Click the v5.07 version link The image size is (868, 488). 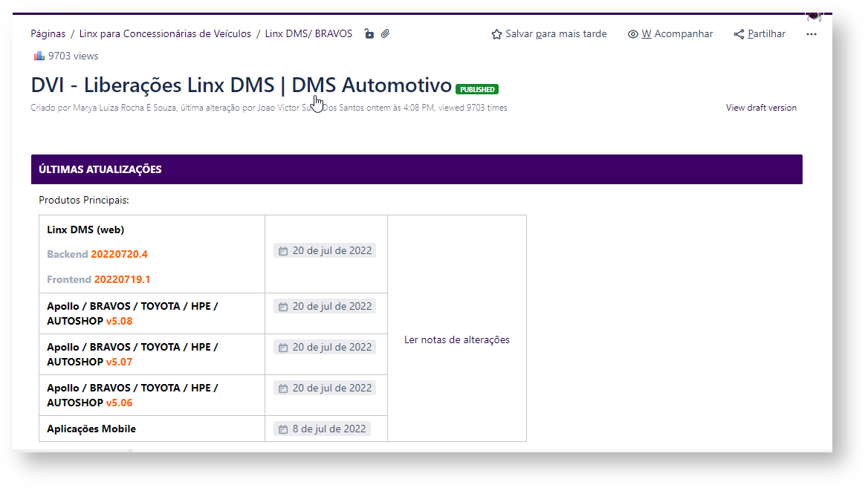coord(119,362)
